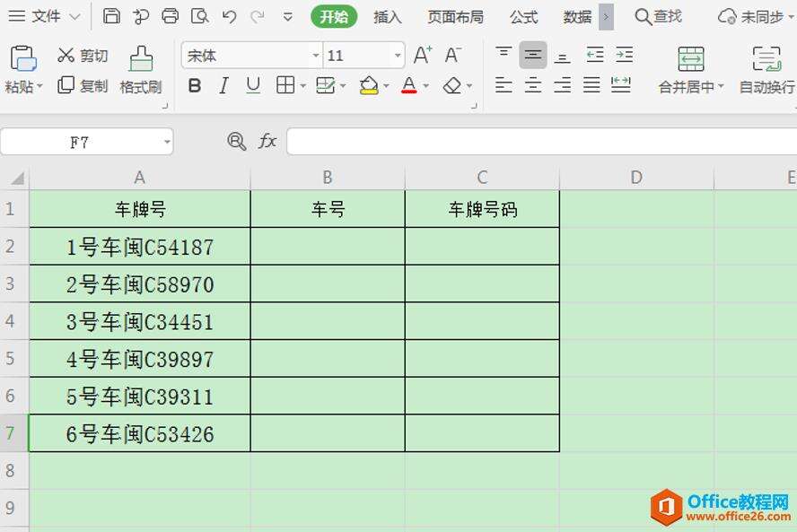Select cell containing 1号车闽C54187
This screenshot has width=797, height=532.
[140, 247]
